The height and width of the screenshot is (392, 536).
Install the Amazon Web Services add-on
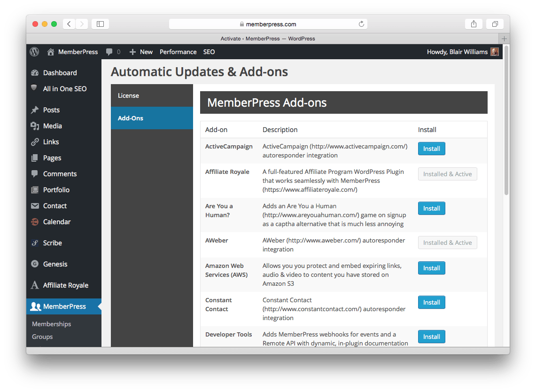click(431, 268)
